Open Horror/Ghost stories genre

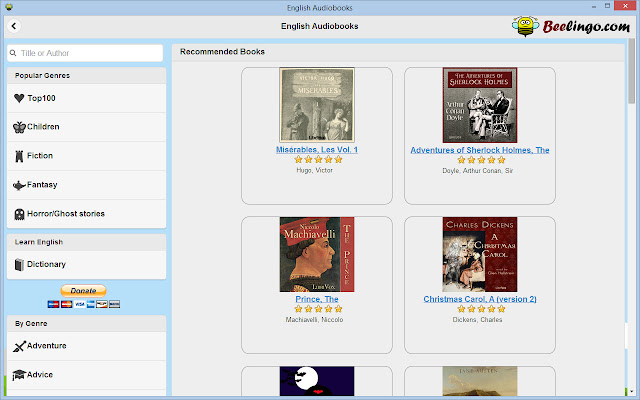87,214
